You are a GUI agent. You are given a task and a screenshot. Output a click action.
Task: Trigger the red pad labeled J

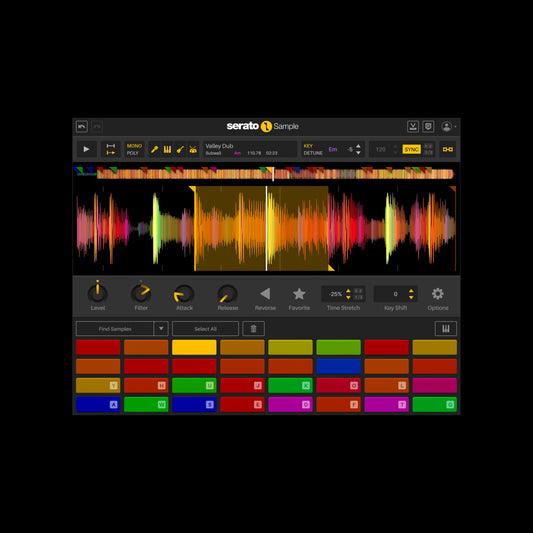click(x=242, y=385)
